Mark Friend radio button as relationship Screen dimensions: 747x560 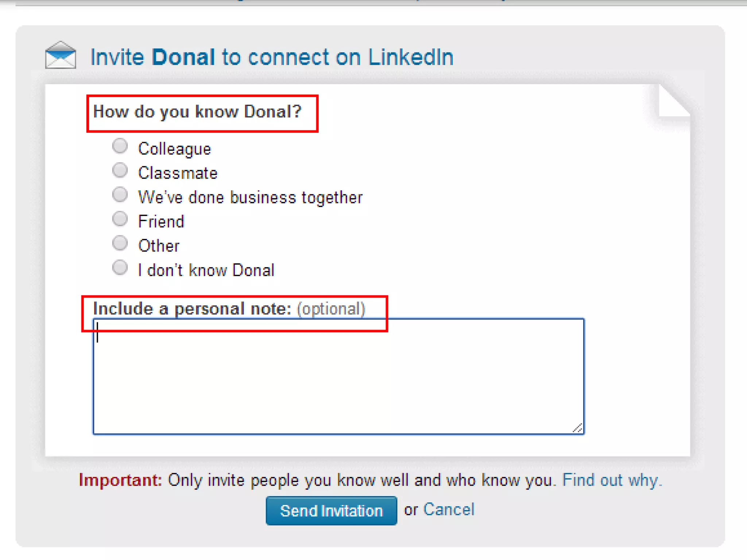tap(120, 219)
